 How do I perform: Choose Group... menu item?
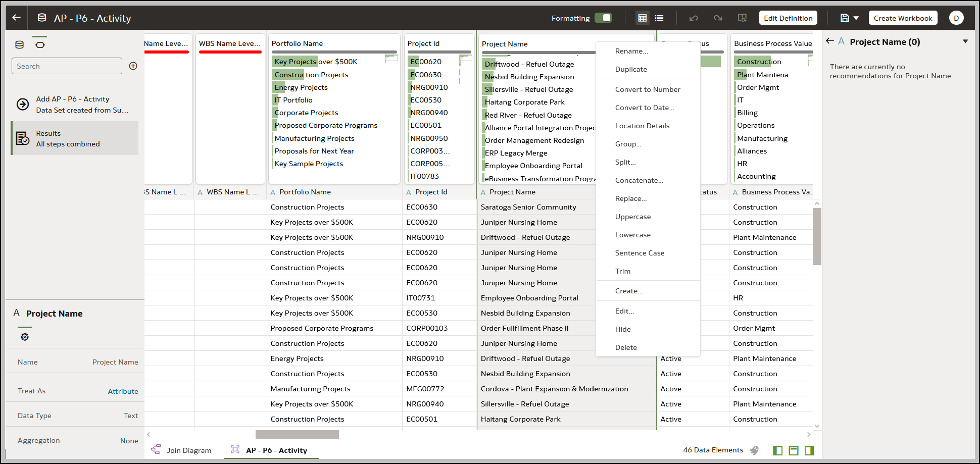pyautogui.click(x=648, y=144)
